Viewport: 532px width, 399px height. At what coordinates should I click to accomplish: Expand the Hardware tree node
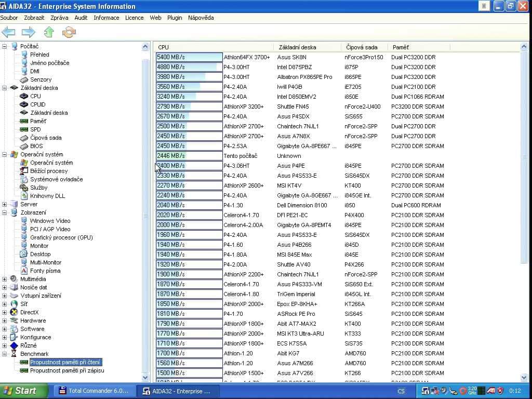click(x=4, y=321)
